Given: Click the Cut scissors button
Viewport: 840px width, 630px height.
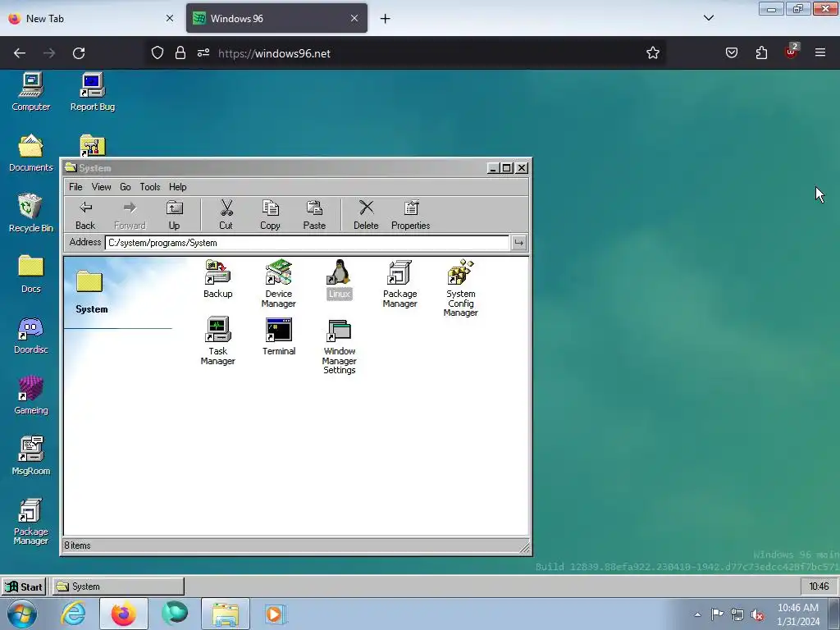Looking at the screenshot, I should click(x=226, y=215).
